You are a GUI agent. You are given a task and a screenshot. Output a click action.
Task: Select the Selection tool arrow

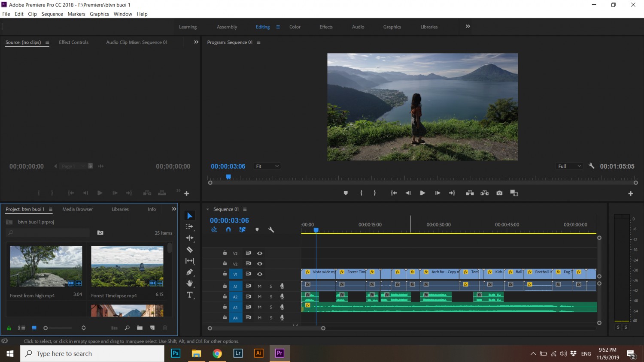pos(190,216)
